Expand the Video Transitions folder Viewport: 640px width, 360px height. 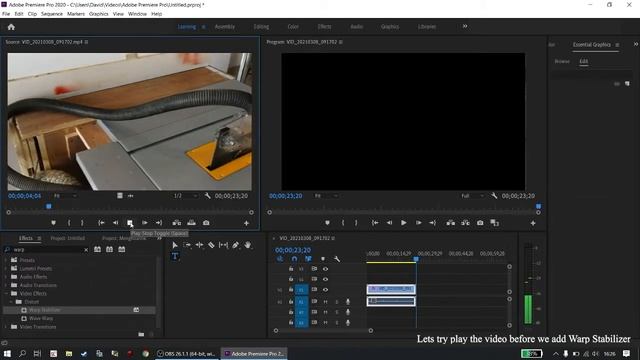[x=6, y=327]
